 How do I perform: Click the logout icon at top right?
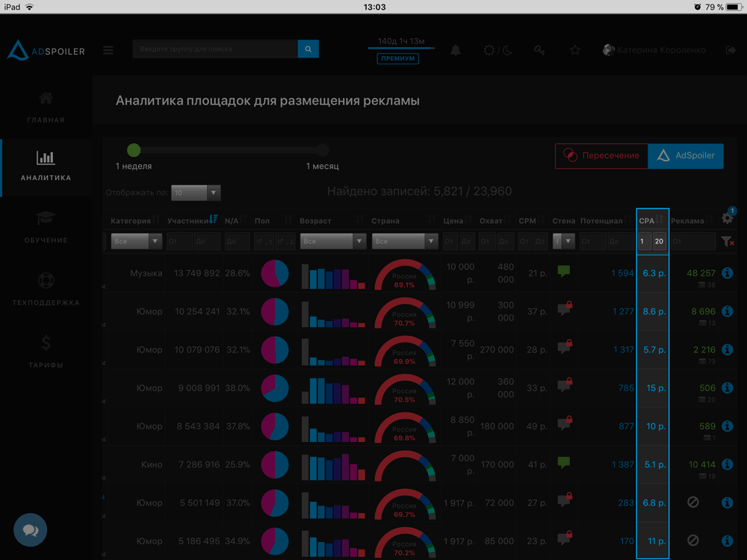coord(730,50)
